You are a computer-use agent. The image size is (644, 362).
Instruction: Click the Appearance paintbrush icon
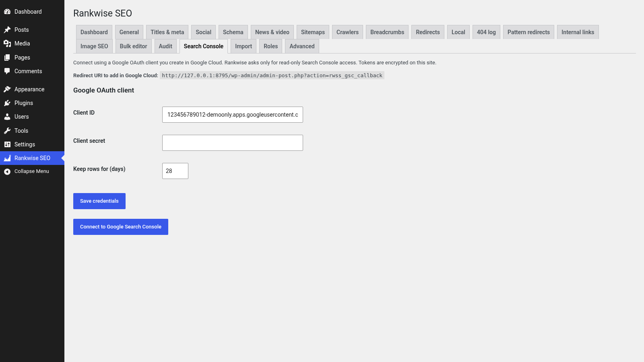click(x=7, y=89)
